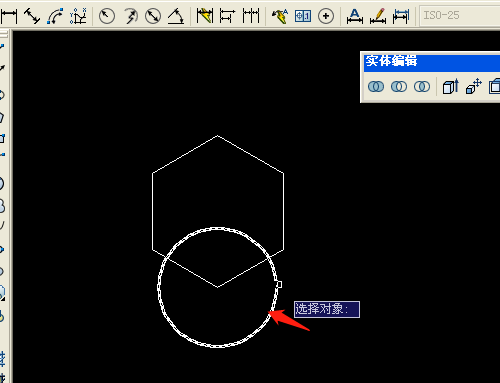Open the Dimension Edit tool
Viewport: 500px width, 383px height.
coord(355,16)
